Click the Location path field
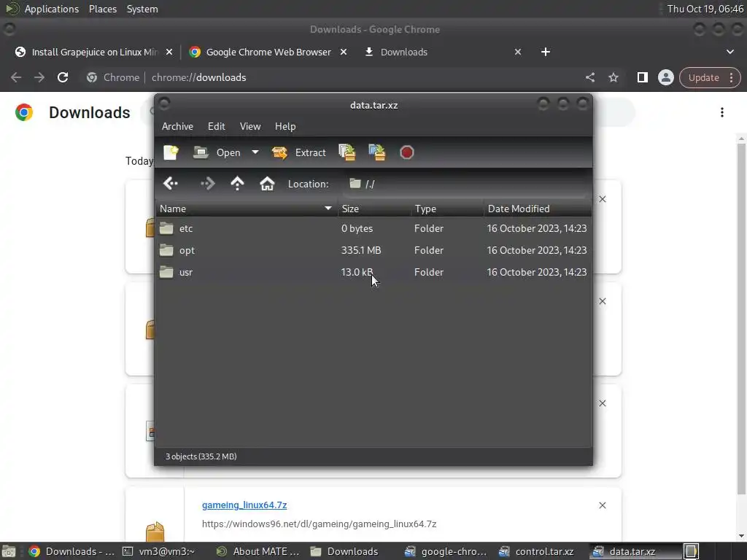 [465, 184]
